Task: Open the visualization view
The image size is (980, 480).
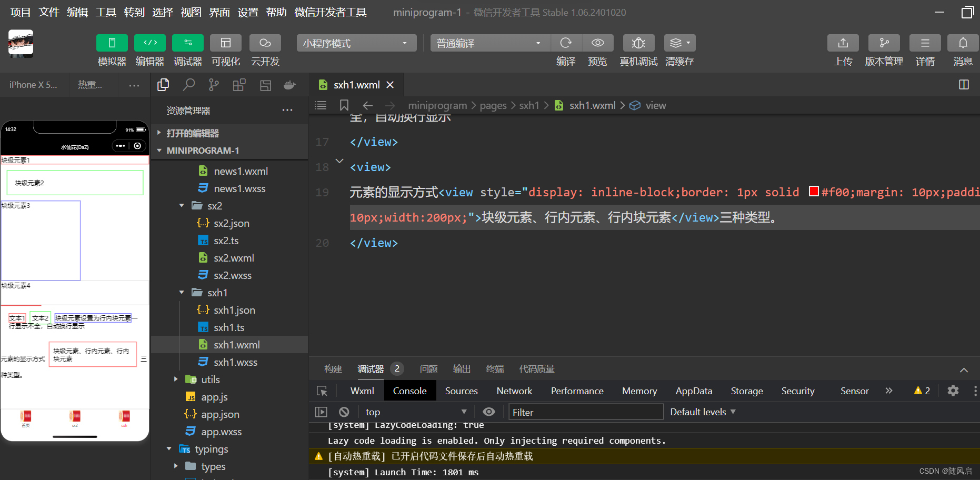Action: pos(226,43)
